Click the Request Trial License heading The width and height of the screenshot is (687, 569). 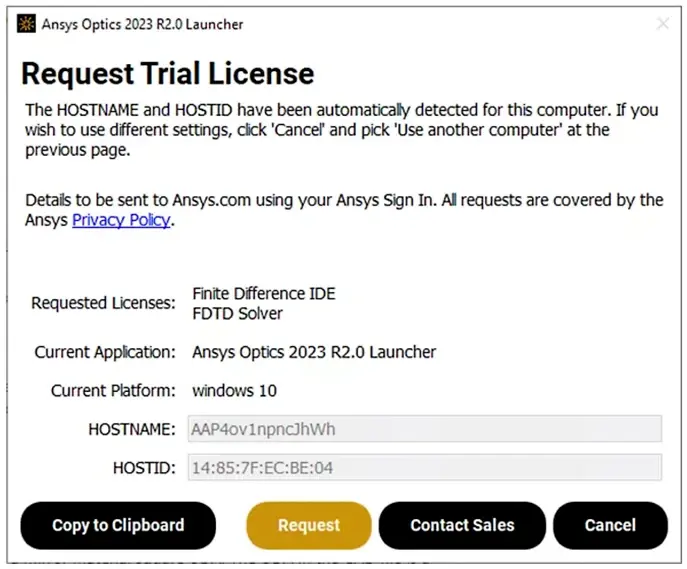coord(168,73)
